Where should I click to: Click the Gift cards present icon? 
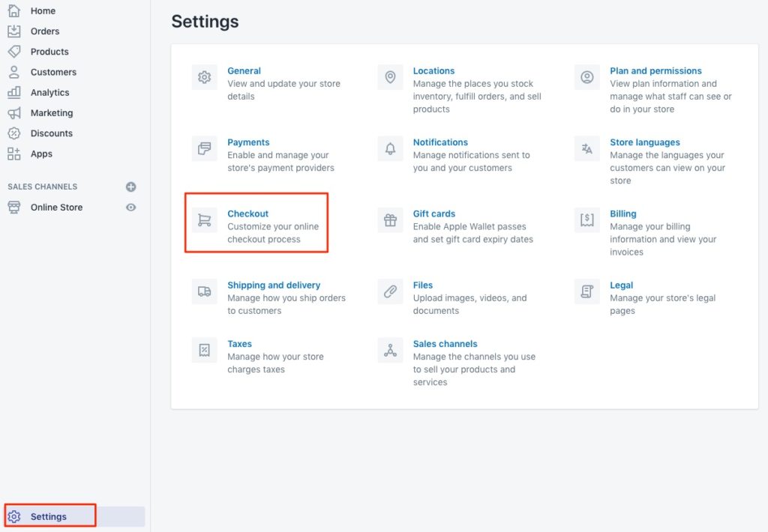coord(390,220)
